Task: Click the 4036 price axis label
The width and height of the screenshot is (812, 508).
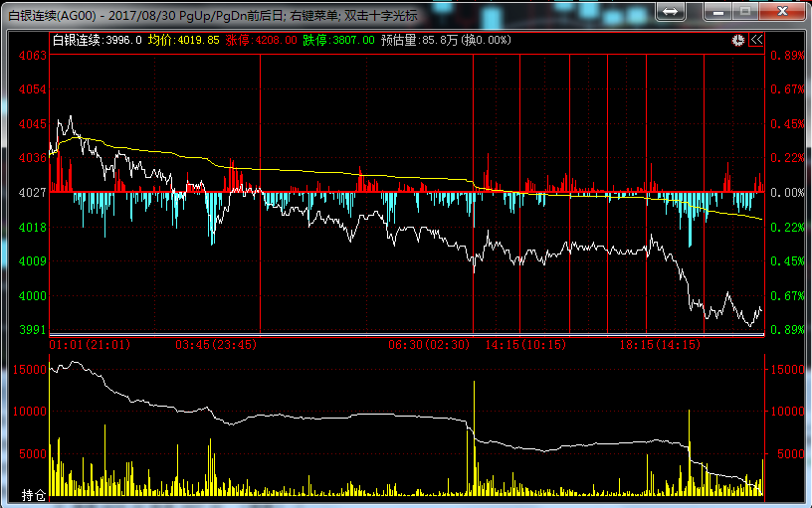Action: click(x=33, y=158)
